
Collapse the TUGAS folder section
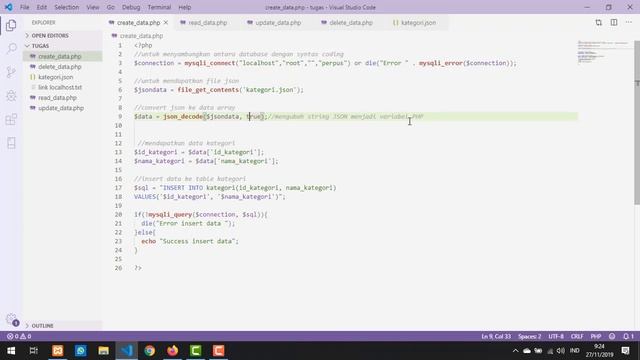pyautogui.click(x=40, y=46)
